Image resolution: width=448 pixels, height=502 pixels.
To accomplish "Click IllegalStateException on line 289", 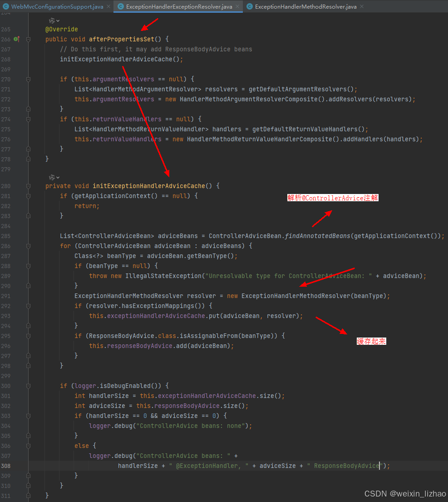I will (x=163, y=276).
